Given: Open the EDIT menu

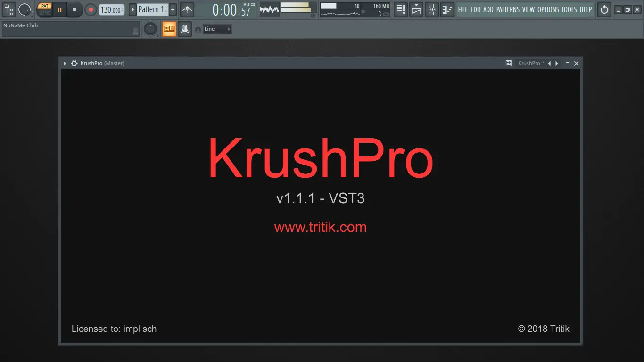Looking at the screenshot, I should pyautogui.click(x=476, y=9).
